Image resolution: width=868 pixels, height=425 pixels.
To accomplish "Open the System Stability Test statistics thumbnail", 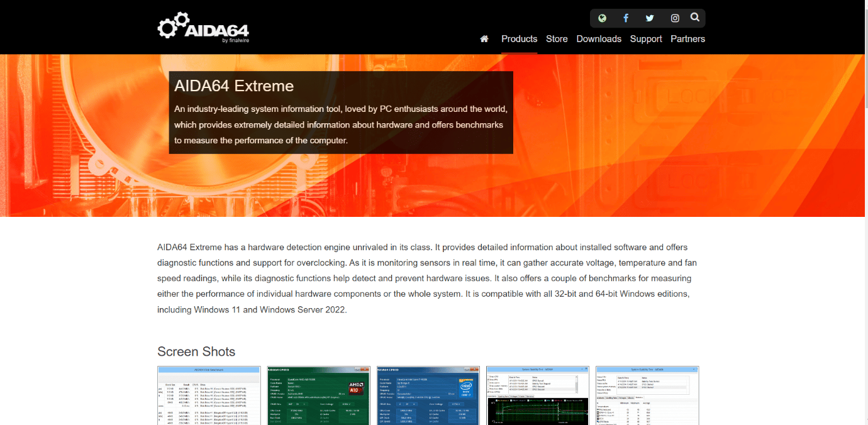I will (647, 395).
